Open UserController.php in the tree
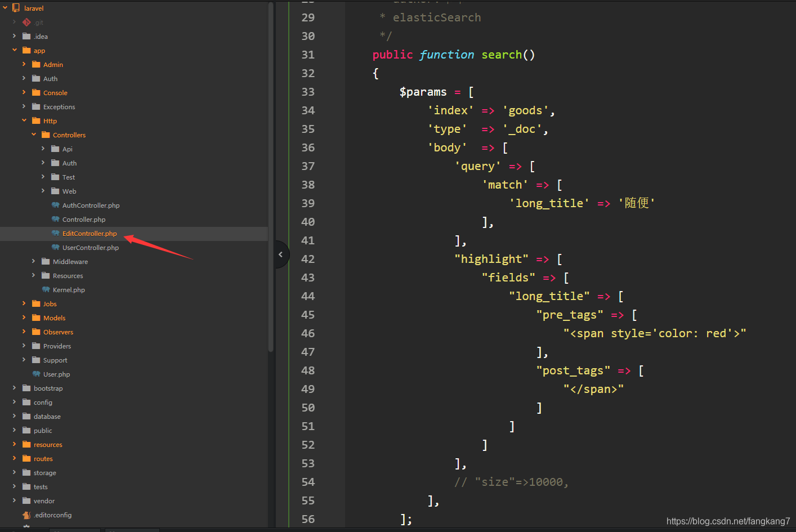The height and width of the screenshot is (532, 796). [91, 248]
